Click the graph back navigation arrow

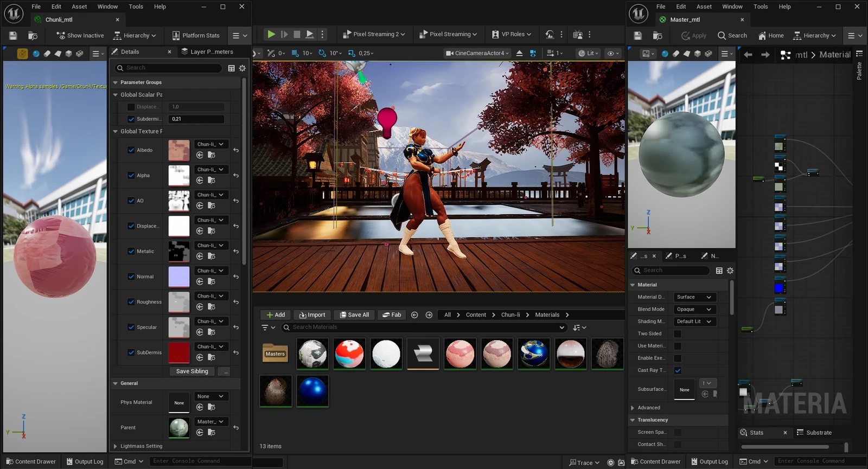click(748, 55)
